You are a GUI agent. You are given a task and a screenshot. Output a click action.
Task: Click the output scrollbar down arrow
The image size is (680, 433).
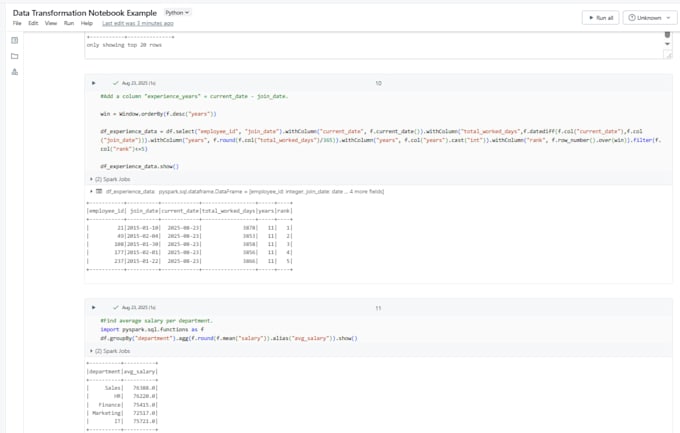point(667,44)
